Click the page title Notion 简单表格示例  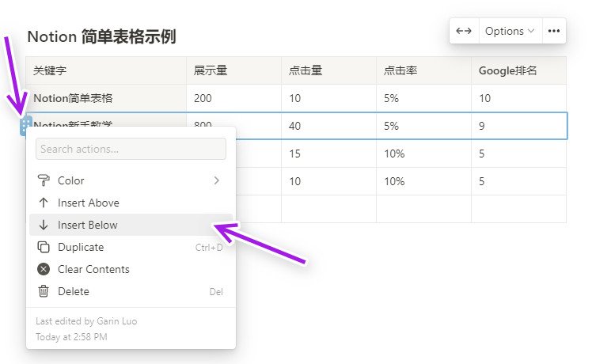102,36
